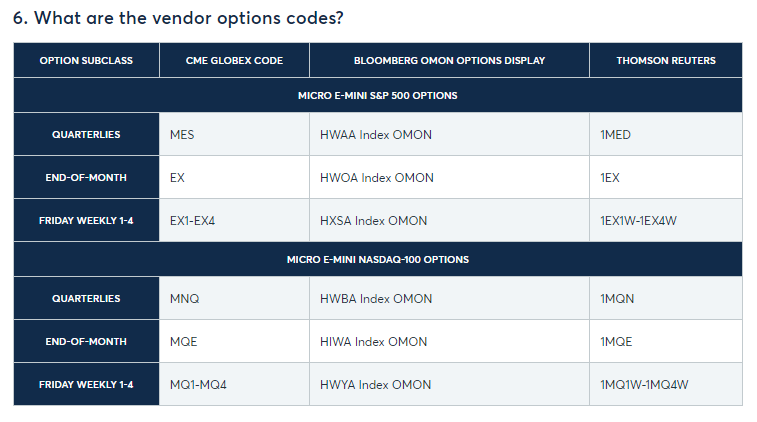The width and height of the screenshot is (757, 422).
Task: Select the 1MED Thomson Reuters cell
Action: point(616,135)
